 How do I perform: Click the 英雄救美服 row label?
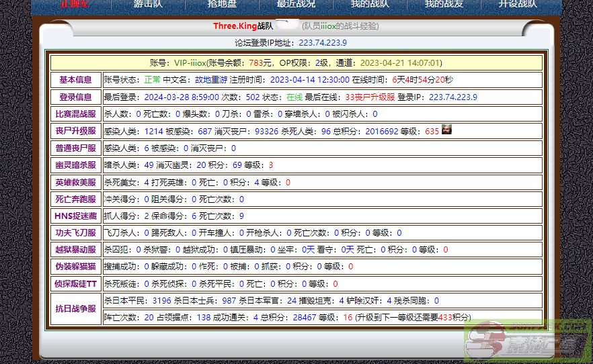75,182
